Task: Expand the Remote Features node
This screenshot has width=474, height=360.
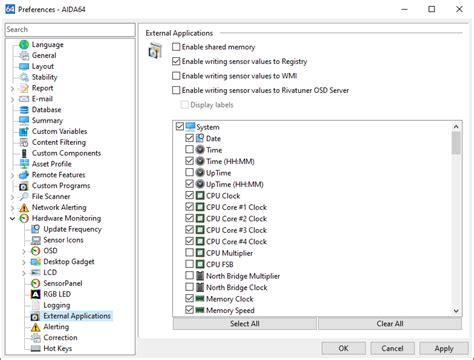Action: coord(12,175)
